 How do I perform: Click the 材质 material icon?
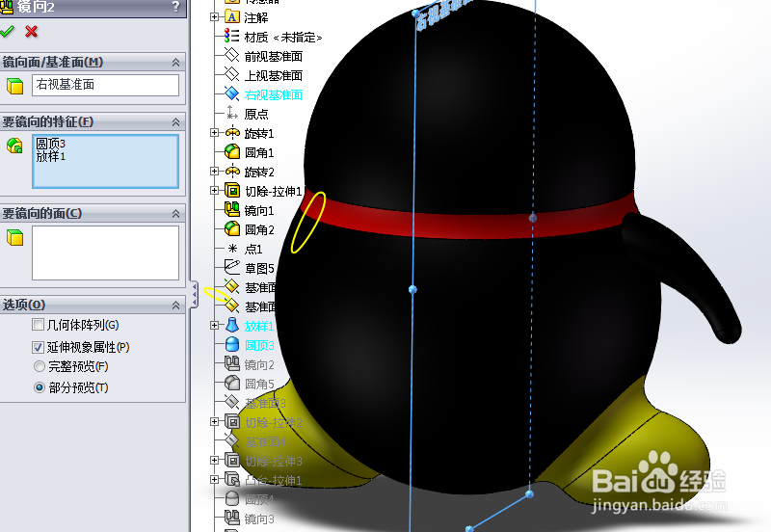(x=232, y=37)
